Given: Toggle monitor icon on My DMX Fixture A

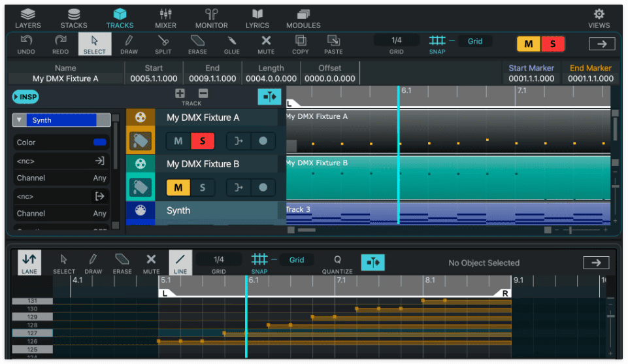Looking at the screenshot, I should pos(239,141).
